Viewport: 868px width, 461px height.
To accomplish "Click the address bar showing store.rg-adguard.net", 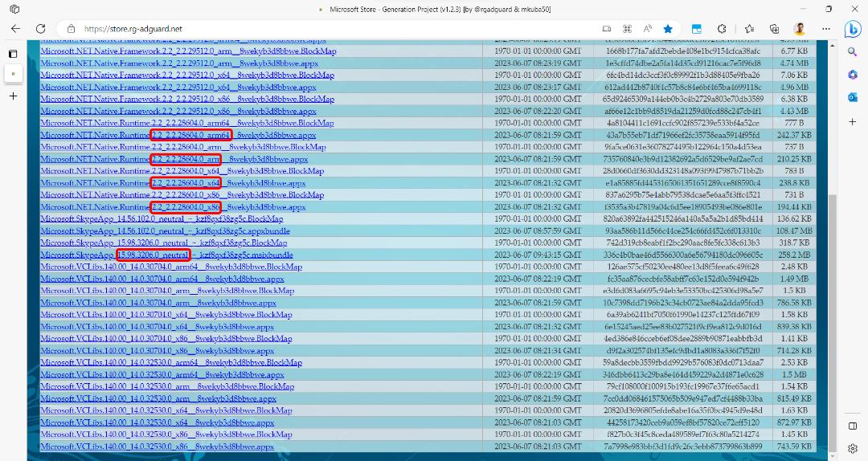I will point(332,29).
